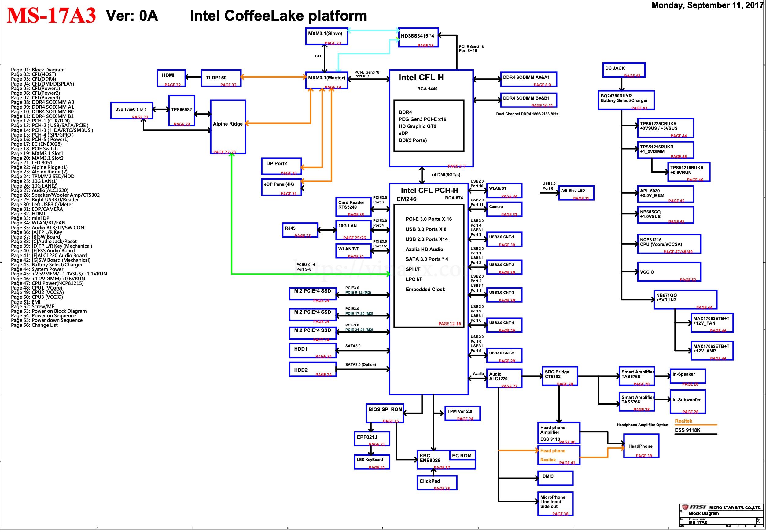Click 'Page 56: Change List' index entry

coord(34,325)
